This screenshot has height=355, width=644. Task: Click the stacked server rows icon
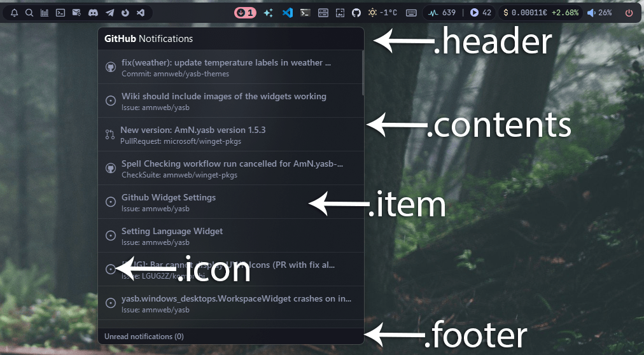[323, 13]
